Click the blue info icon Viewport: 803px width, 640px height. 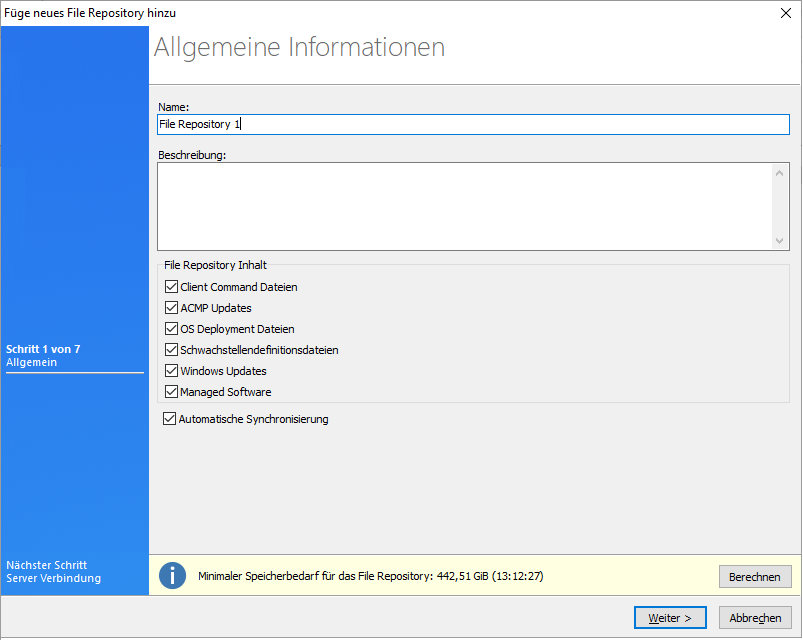point(173,576)
